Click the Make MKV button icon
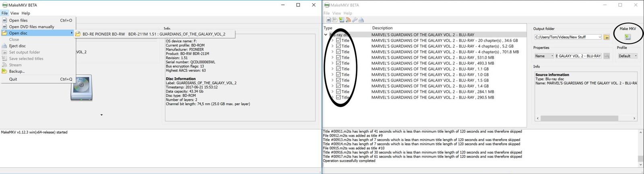This screenshot has width=644, height=174. coord(627,37)
